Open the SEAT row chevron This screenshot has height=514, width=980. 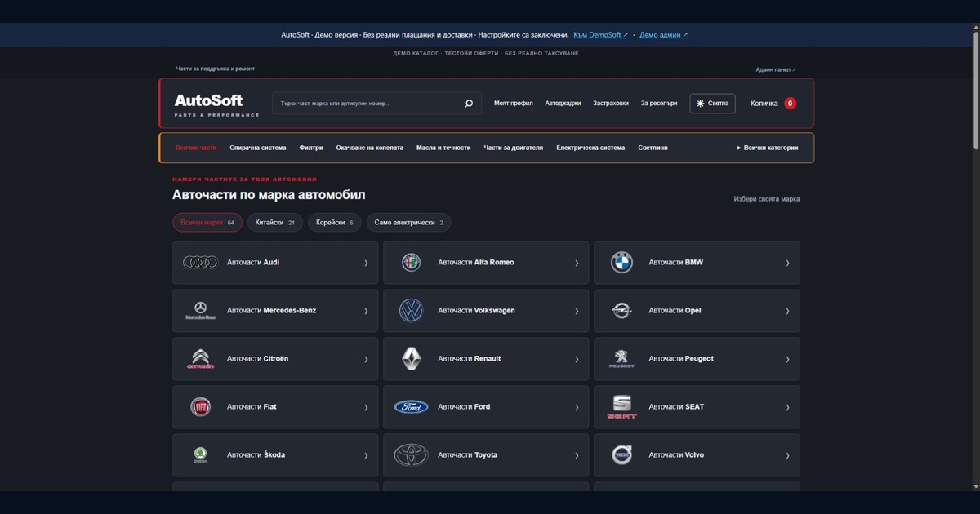(x=787, y=407)
